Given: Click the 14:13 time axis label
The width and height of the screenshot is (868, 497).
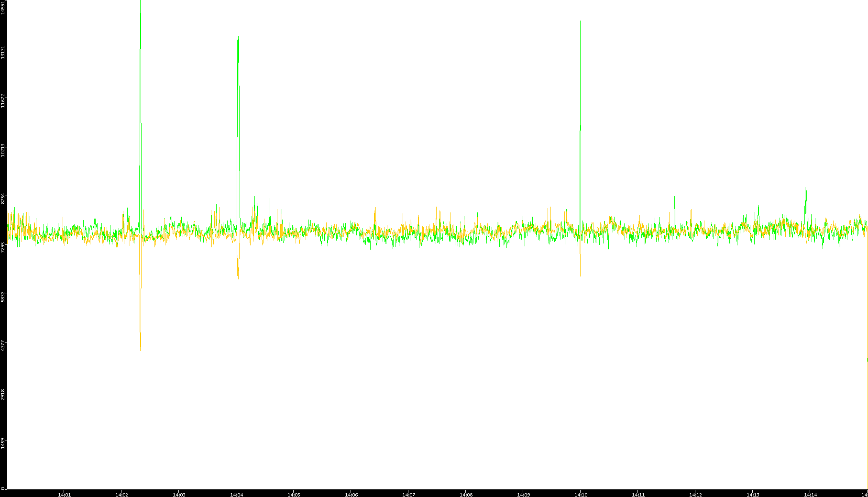Looking at the screenshot, I should click(x=753, y=495).
